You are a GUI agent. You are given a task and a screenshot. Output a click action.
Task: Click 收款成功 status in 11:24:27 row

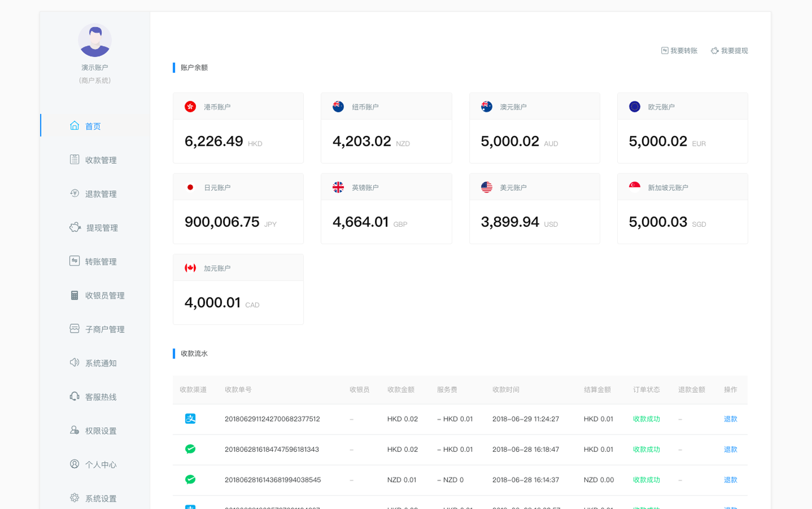click(646, 419)
